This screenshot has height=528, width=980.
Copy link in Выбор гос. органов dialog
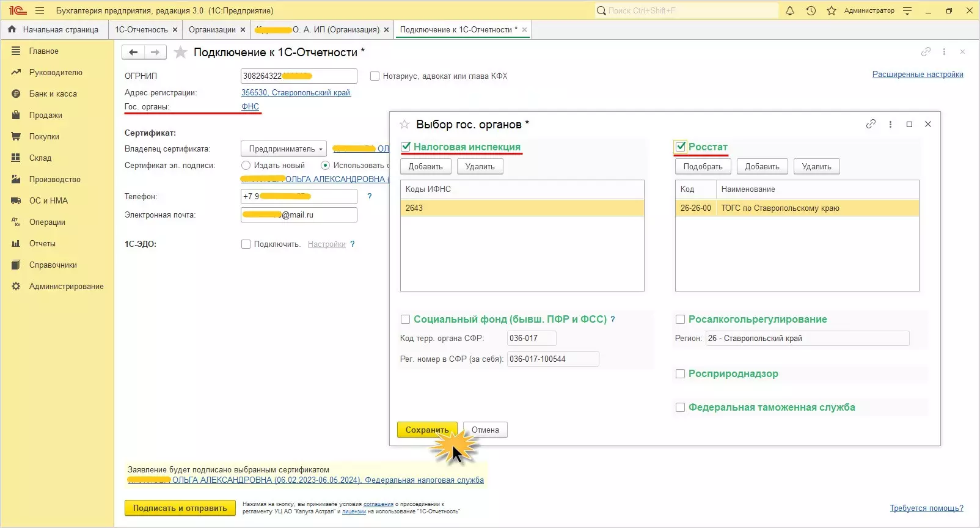(x=871, y=124)
